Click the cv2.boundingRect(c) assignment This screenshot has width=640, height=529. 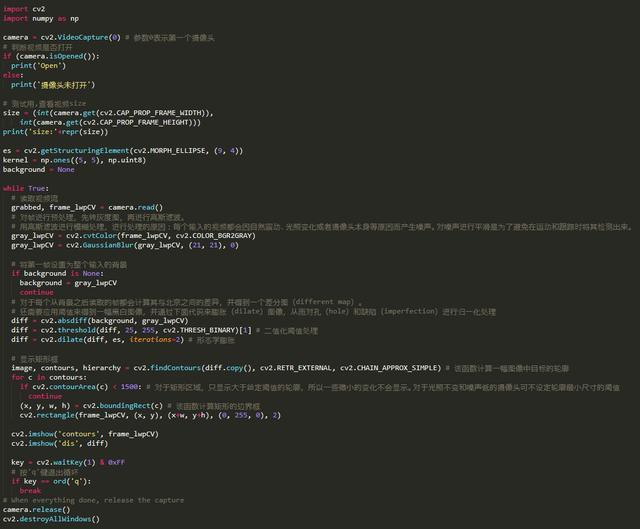coord(91,406)
